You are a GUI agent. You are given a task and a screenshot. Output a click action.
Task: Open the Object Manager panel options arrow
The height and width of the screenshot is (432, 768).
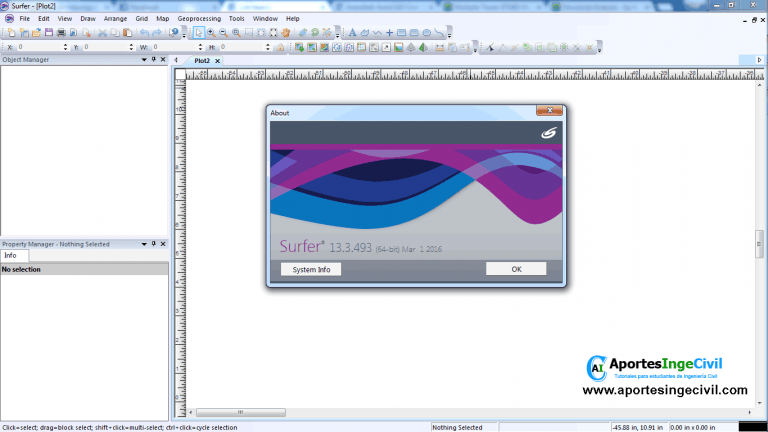144,60
